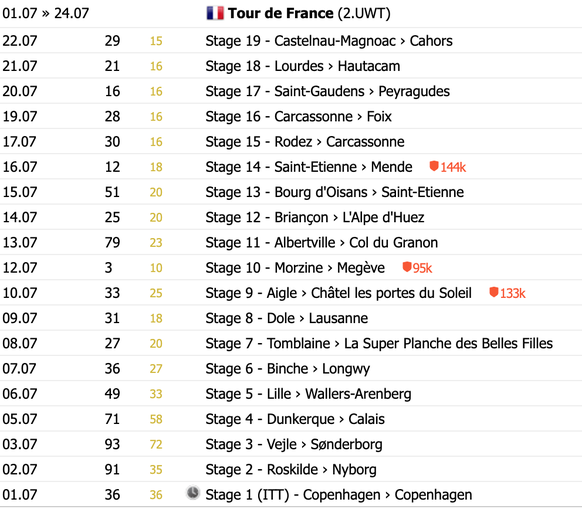Click the 144k viewers count on Stage 14
This screenshot has width=582, height=509.
pyautogui.click(x=453, y=167)
